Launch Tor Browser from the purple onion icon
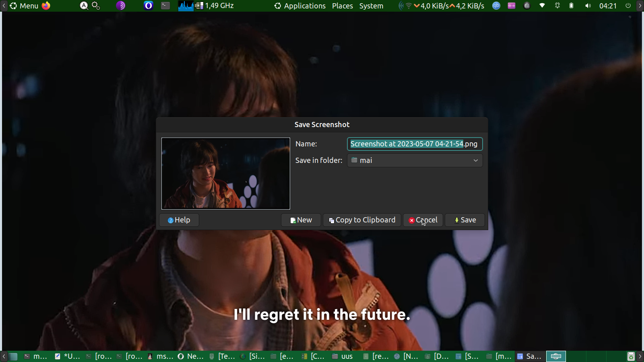The height and width of the screenshot is (362, 644). click(121, 6)
